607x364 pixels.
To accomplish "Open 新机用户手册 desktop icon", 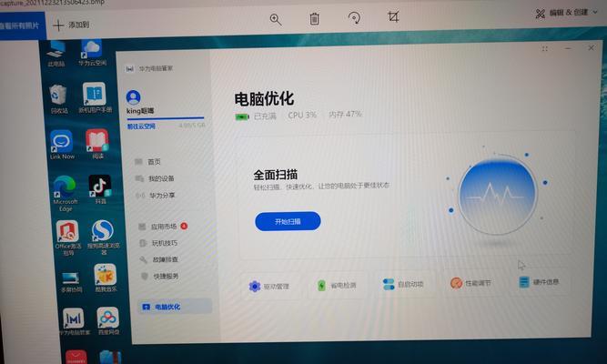I will pyautogui.click(x=95, y=97).
